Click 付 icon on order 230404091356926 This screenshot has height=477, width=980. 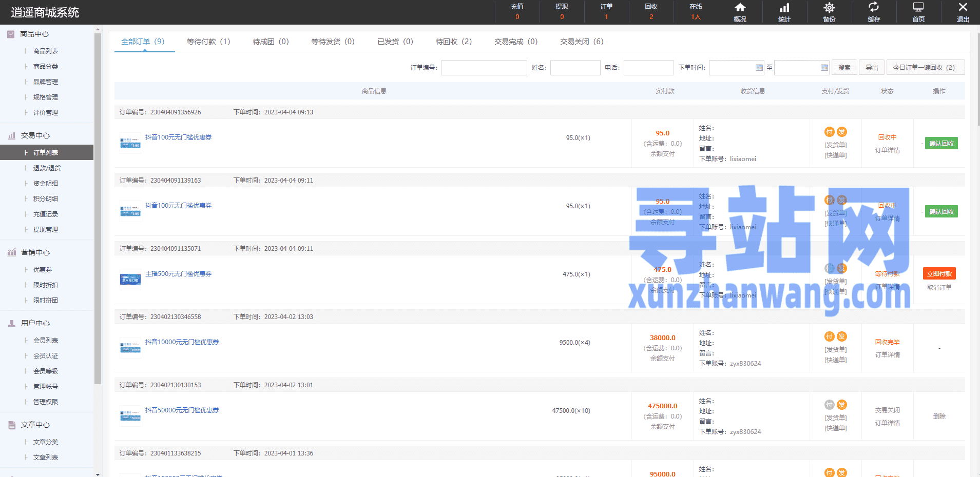tap(830, 132)
